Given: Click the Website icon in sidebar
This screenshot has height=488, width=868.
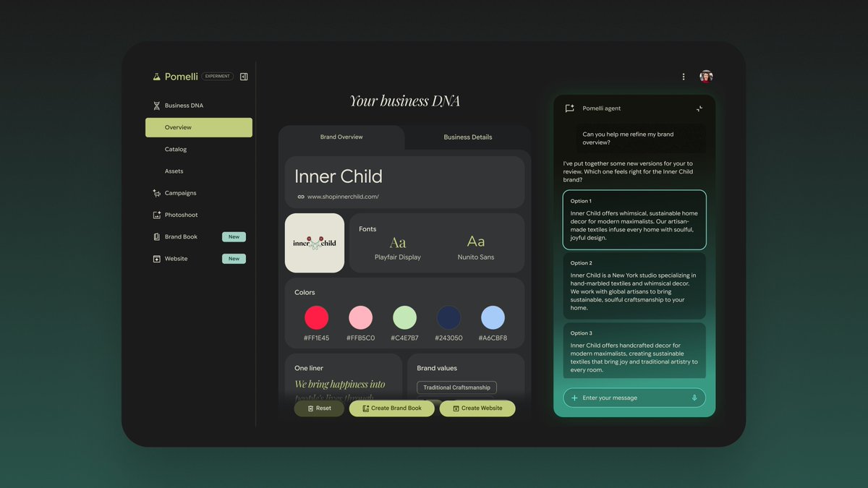Looking at the screenshot, I should coord(156,259).
